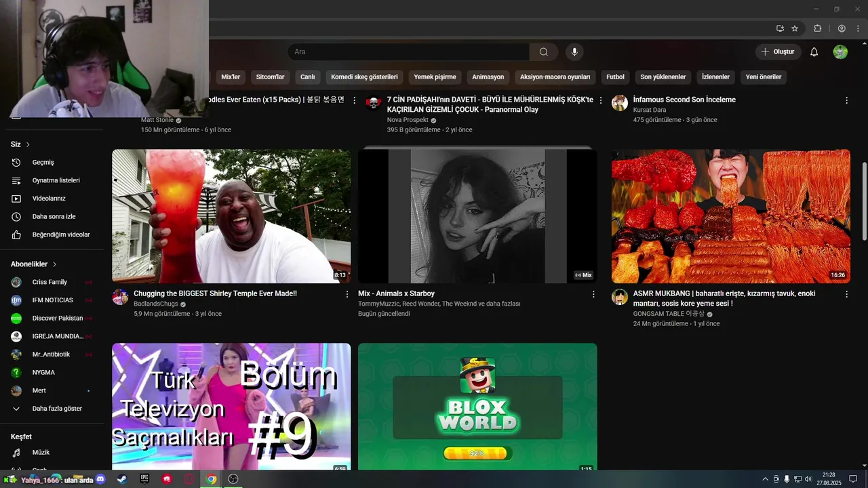Select the Canlı filter chip
This screenshot has height=488, width=868.
(x=308, y=77)
